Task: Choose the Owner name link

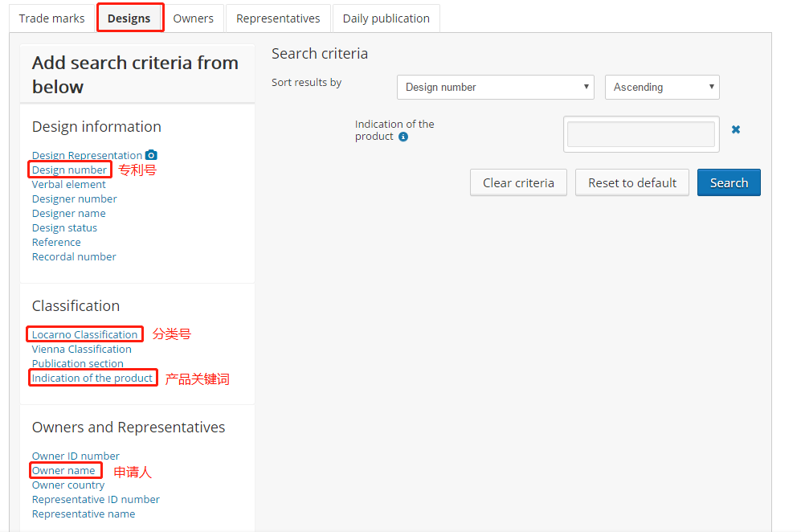Action: point(63,471)
